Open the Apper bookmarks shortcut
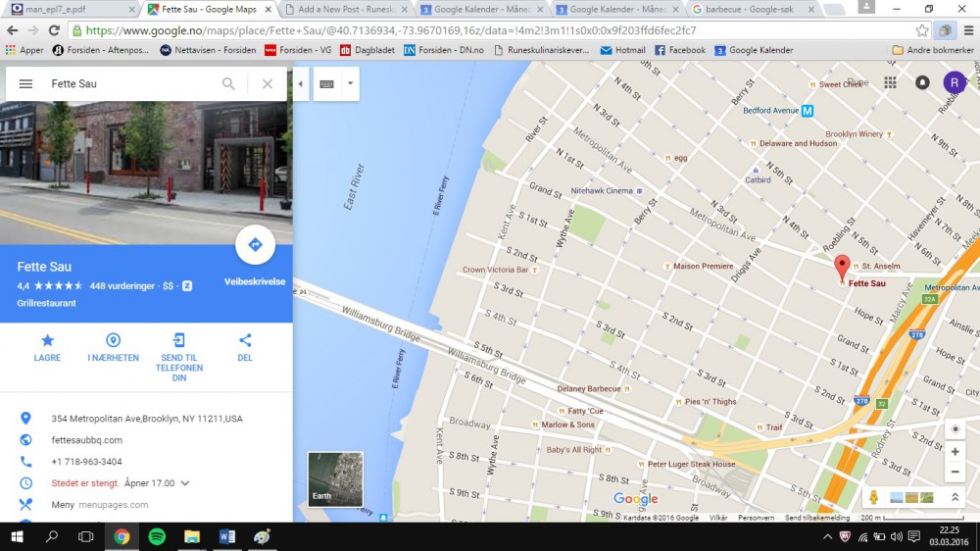Screen dimensions: 980x551 pyautogui.click(x=24, y=50)
